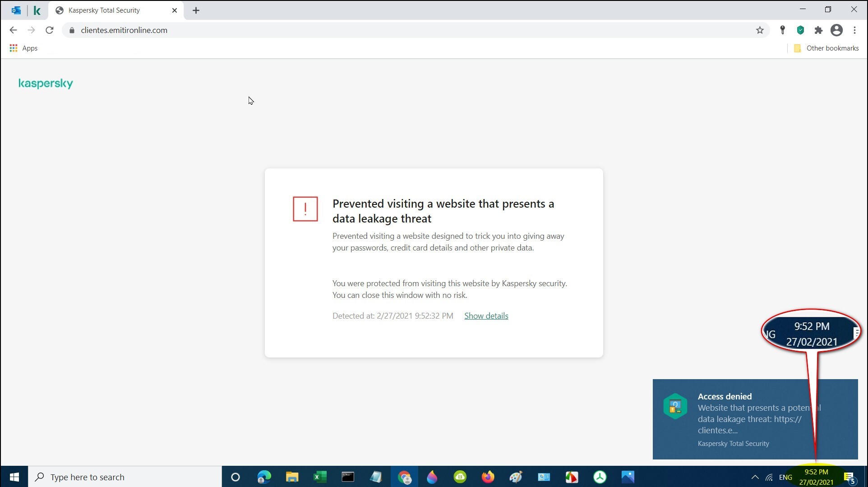Screen dimensions: 868x487
Task: Open the Access denied Kaspersky notification
Action: (755, 419)
